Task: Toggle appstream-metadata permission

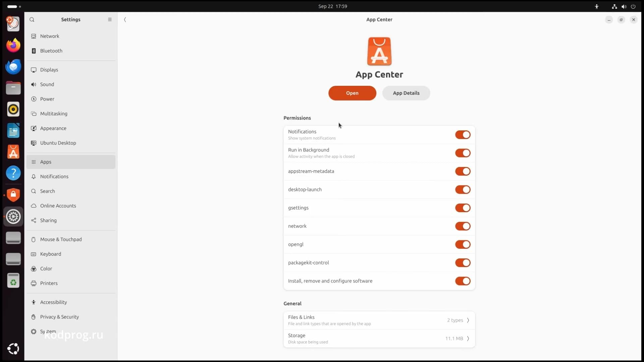Action: pyautogui.click(x=463, y=171)
